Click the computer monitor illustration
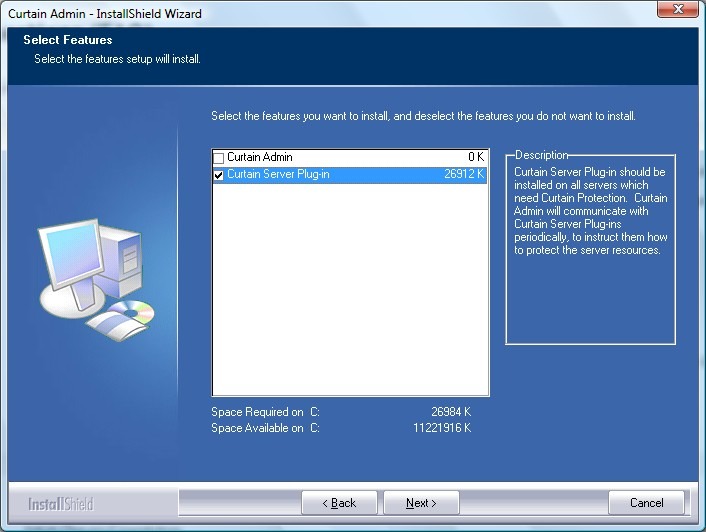The height and width of the screenshot is (532, 706). (70, 262)
